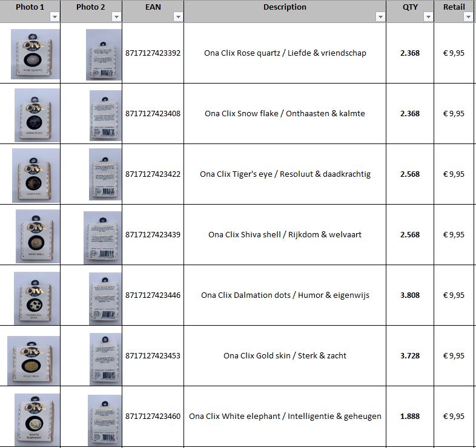Select the Rose quartz back packaging photo
The image size is (476, 448).
point(104,54)
